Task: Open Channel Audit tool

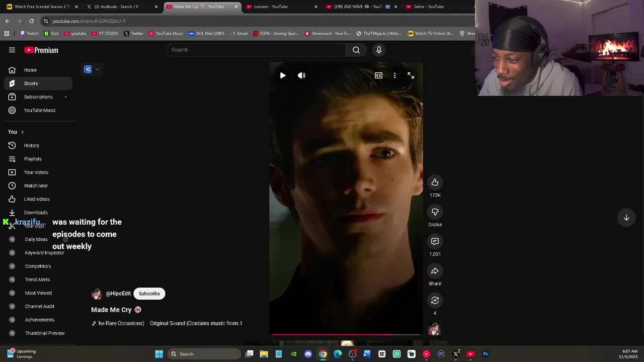Action: [x=38, y=306]
